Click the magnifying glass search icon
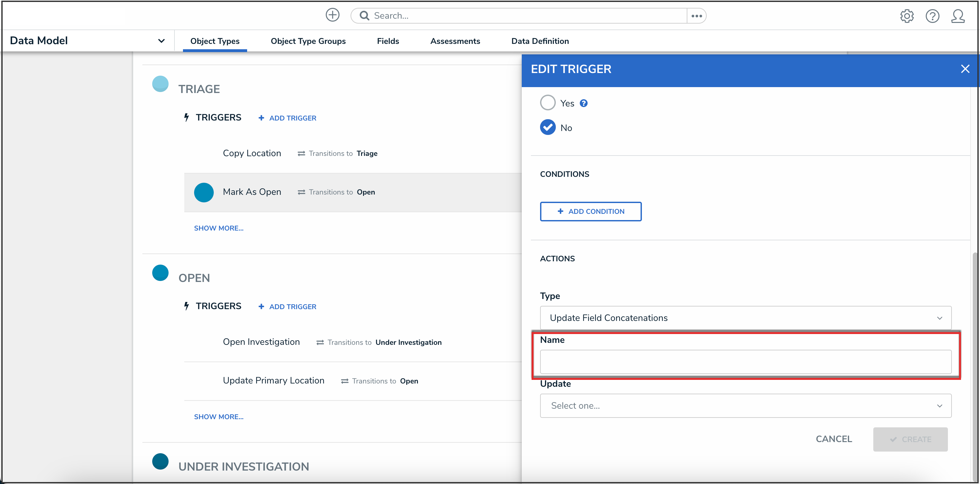This screenshot has width=980, height=484. [x=364, y=16]
